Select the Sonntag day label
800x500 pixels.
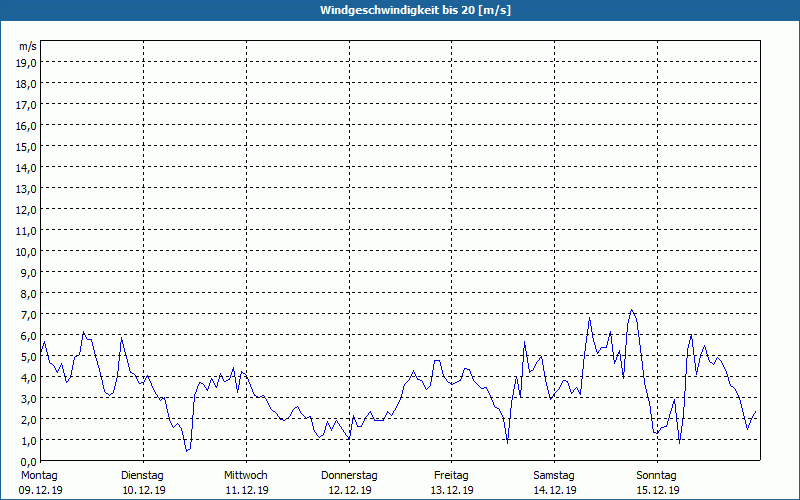point(657,475)
